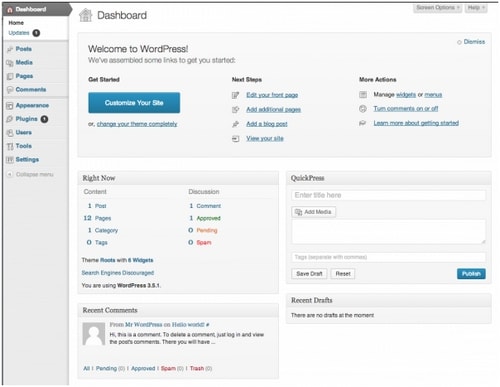Click the icon beside Turn comments on or off
The height and width of the screenshot is (387, 500).
[363, 109]
